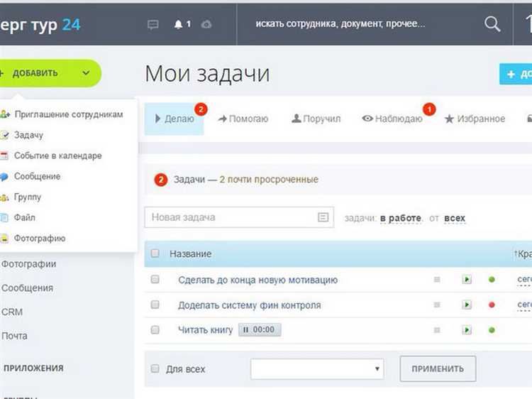Open the notifications bell icon
Image resolution: width=532 pixels, height=399 pixels.
tap(179, 24)
